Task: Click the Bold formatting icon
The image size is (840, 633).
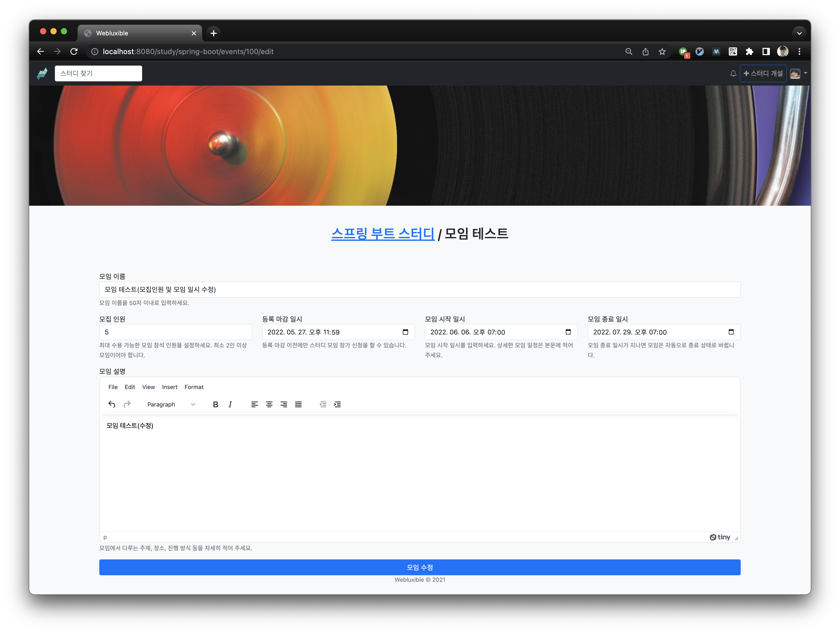Action: point(215,404)
